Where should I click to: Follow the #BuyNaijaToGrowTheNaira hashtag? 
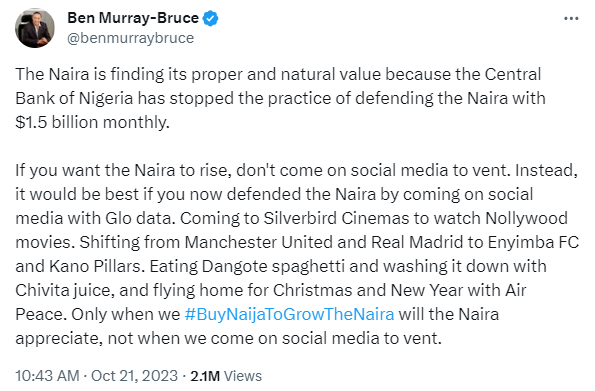tap(289, 314)
